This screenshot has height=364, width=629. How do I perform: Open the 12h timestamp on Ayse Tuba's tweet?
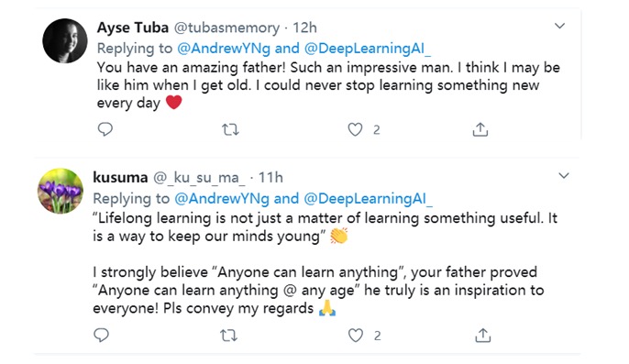coord(304,28)
